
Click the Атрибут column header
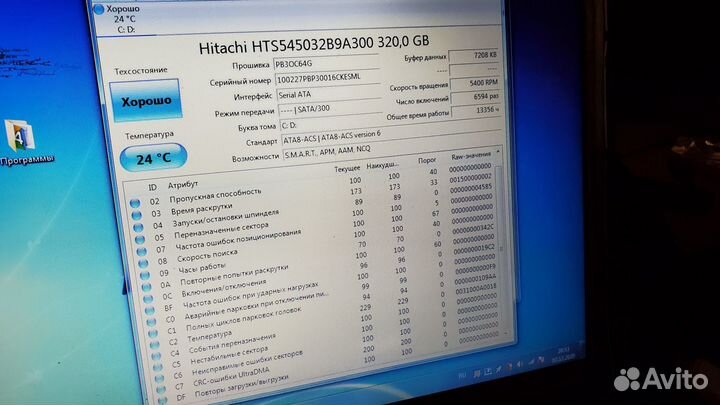click(183, 185)
